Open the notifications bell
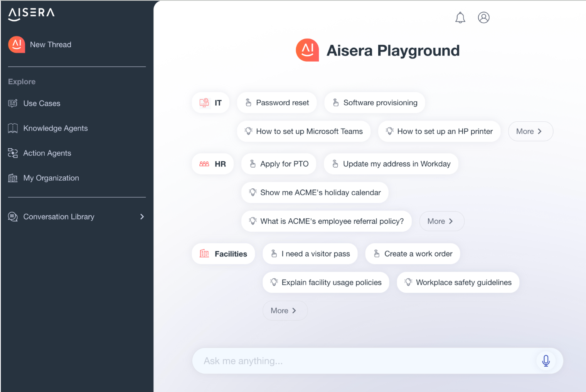The height and width of the screenshot is (392, 586). [460, 18]
